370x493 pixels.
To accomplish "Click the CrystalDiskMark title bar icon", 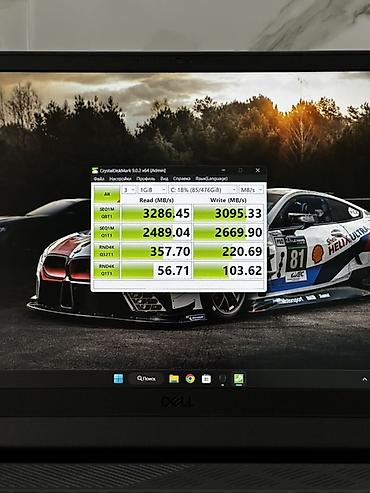I will pyautogui.click(x=95, y=170).
